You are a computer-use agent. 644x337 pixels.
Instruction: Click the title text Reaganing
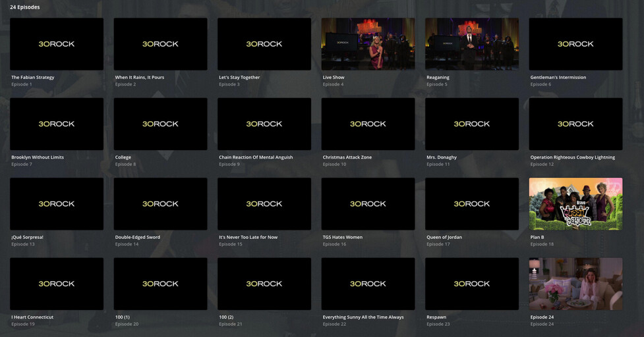point(438,78)
